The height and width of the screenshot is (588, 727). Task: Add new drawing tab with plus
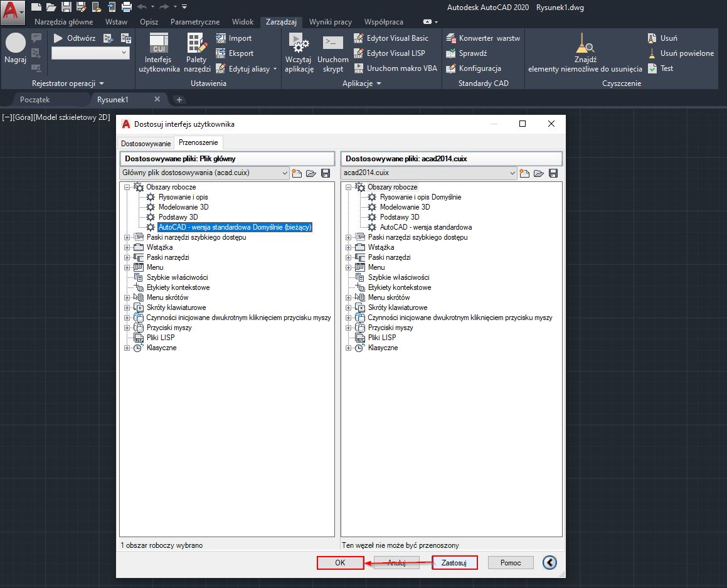[x=179, y=100]
